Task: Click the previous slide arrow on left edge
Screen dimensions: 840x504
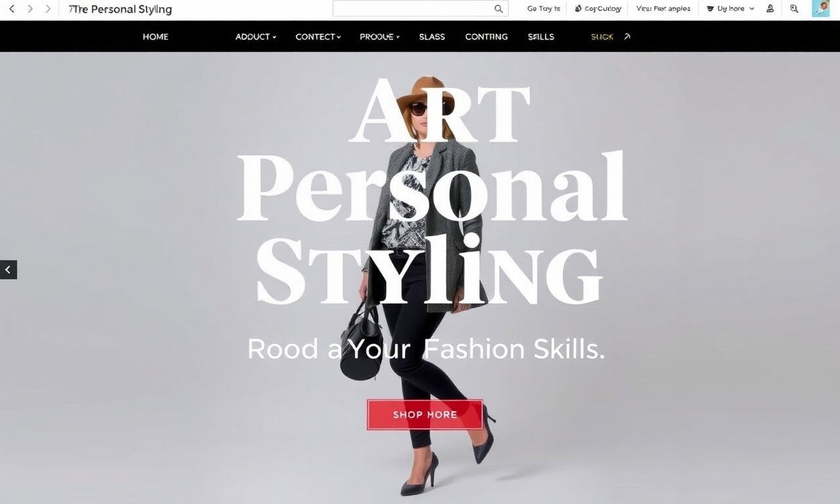Action: click(8, 270)
